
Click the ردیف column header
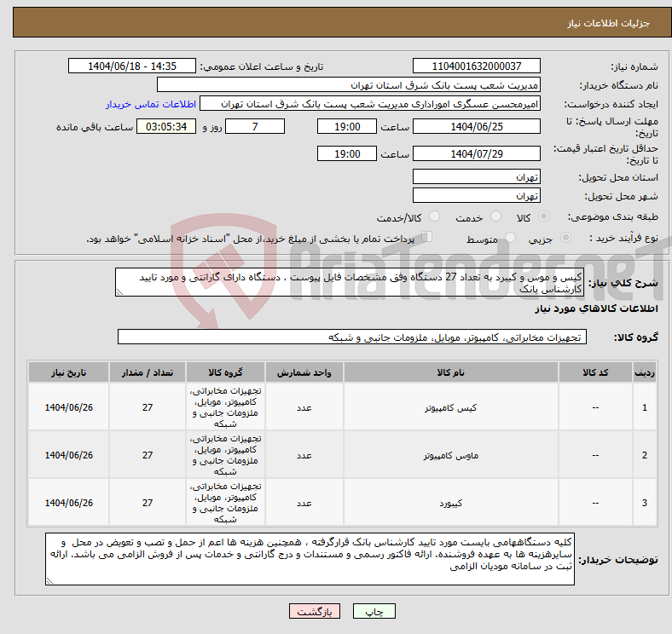(645, 372)
